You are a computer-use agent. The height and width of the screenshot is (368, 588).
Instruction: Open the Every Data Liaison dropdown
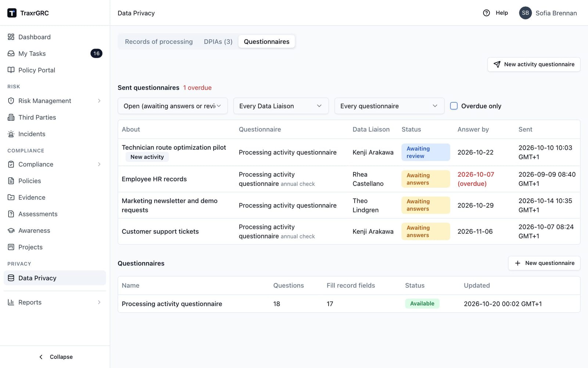(x=281, y=106)
